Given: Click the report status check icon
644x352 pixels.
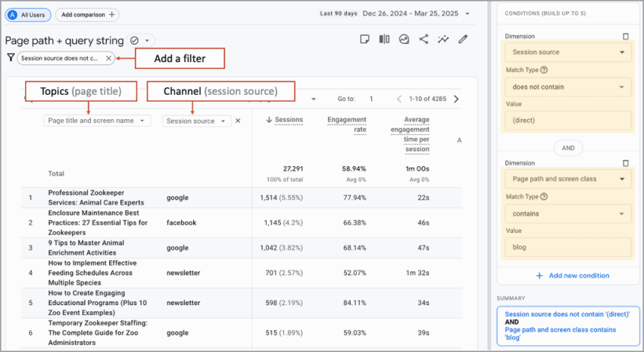Looking at the screenshot, I should pyautogui.click(x=134, y=40).
